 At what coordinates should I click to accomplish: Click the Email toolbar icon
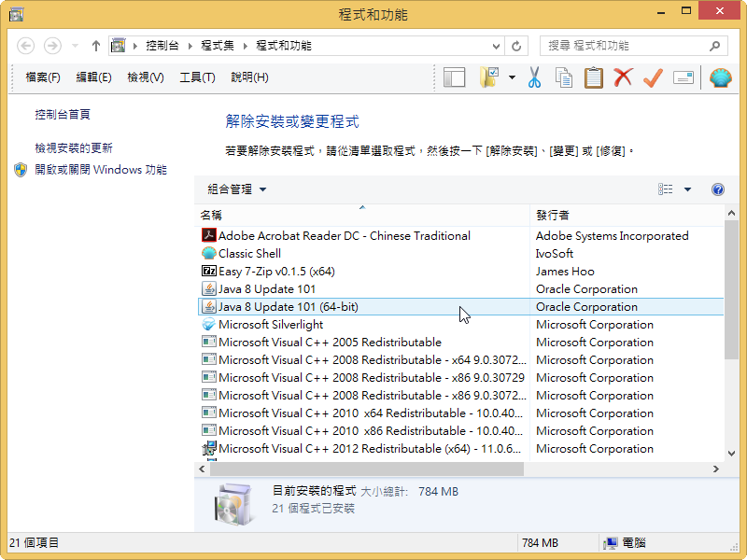click(x=684, y=77)
